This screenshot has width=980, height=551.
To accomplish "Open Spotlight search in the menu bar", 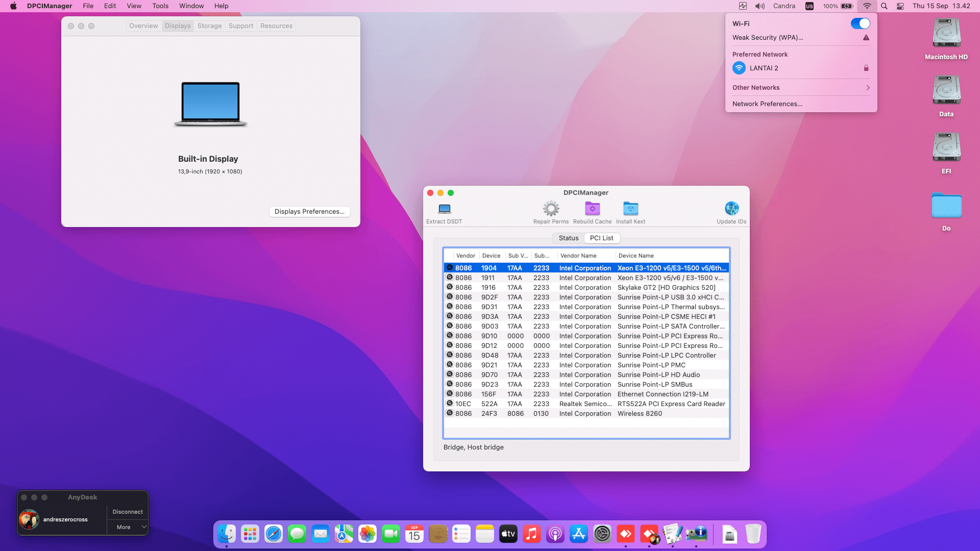I will 885,6.
